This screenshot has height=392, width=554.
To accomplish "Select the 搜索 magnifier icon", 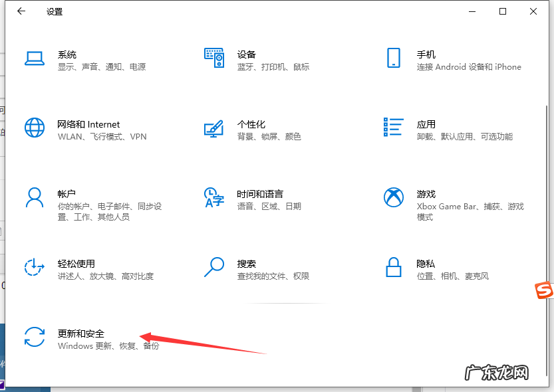I will [214, 267].
